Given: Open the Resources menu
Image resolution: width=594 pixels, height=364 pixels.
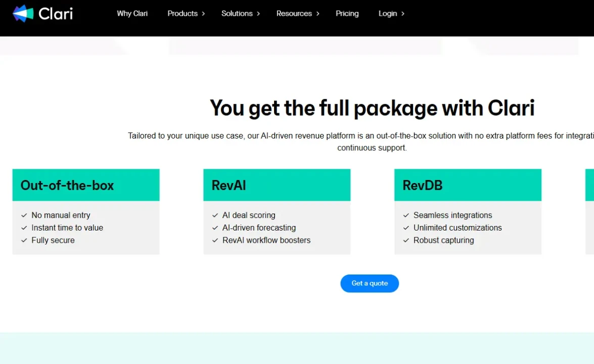Looking at the screenshot, I should (294, 14).
